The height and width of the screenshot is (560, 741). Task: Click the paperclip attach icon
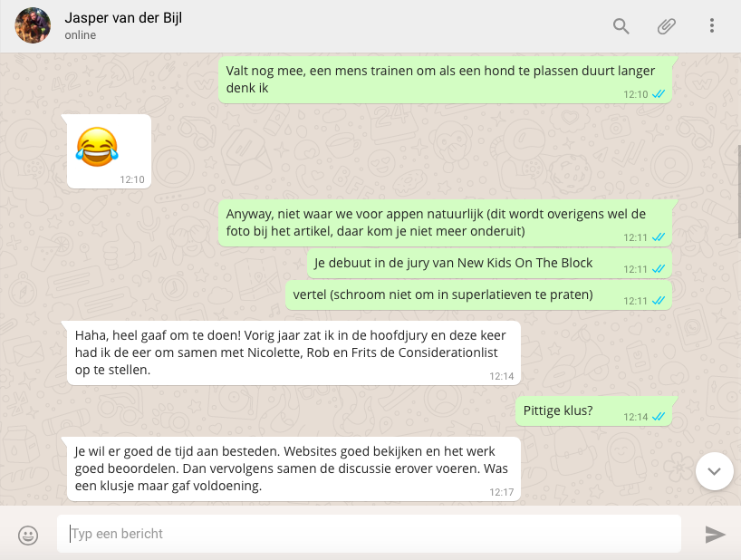667,26
